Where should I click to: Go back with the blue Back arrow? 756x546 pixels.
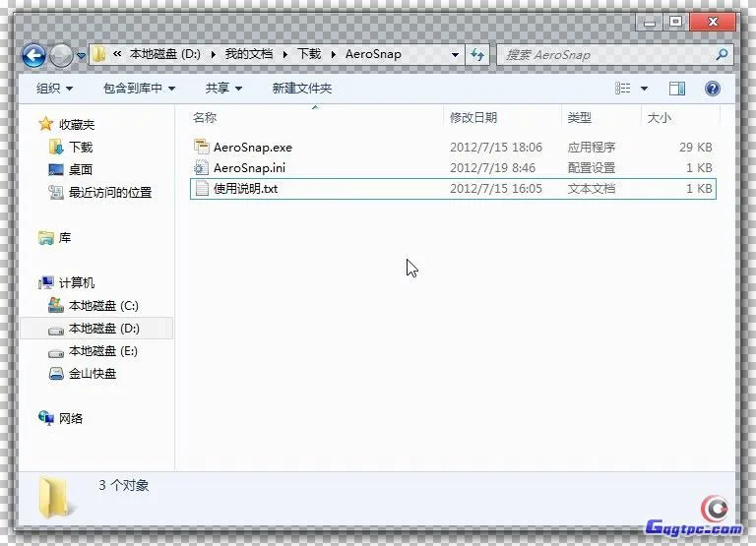point(33,55)
